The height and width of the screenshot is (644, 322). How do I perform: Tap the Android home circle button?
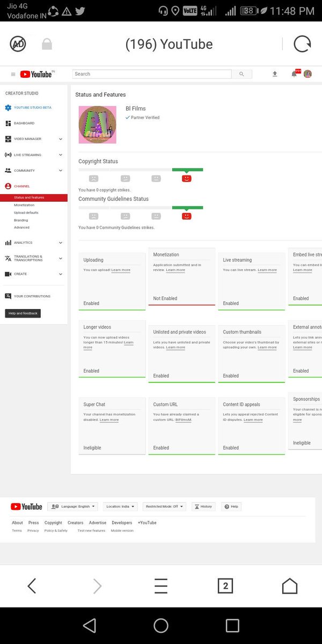coord(161,625)
